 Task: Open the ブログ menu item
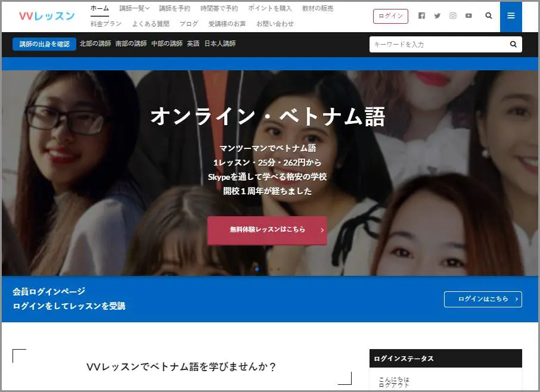(189, 23)
